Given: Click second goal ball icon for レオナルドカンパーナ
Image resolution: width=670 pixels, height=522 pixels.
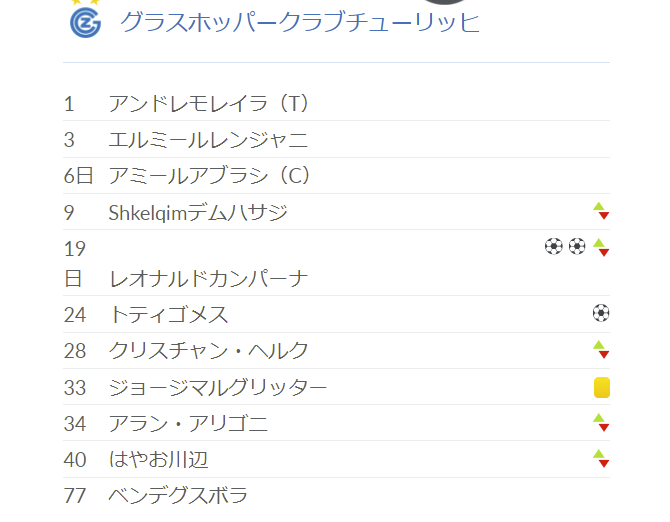Looking at the screenshot, I should (577, 246).
